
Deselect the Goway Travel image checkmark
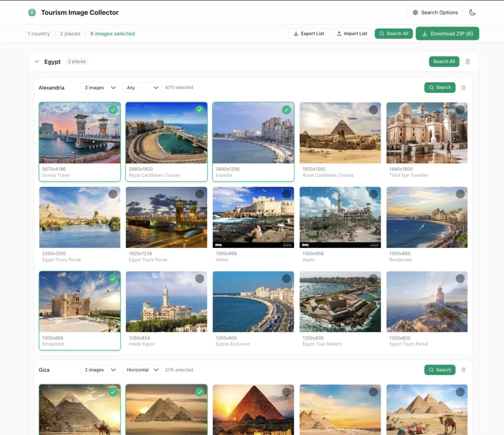coord(113,110)
